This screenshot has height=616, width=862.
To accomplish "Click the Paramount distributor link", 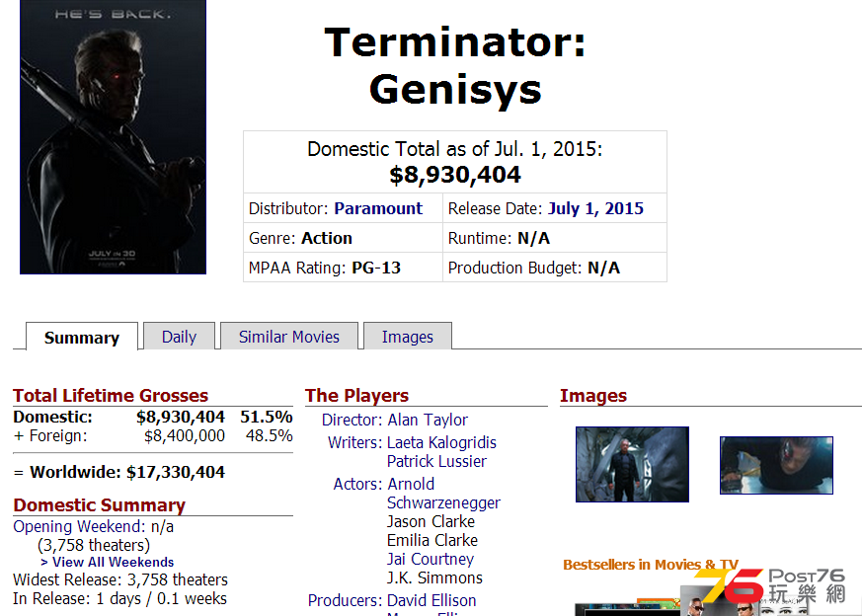I will click(378, 208).
